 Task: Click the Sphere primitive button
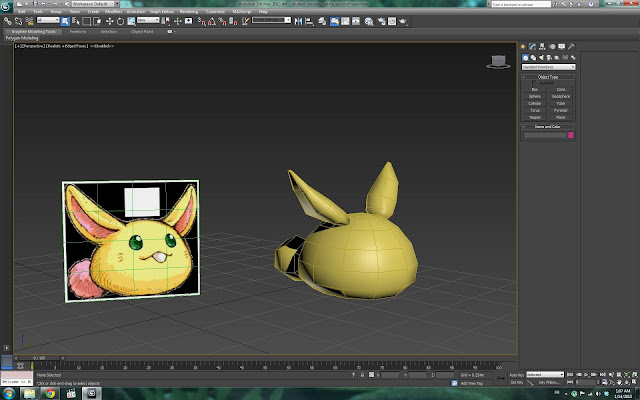point(535,95)
